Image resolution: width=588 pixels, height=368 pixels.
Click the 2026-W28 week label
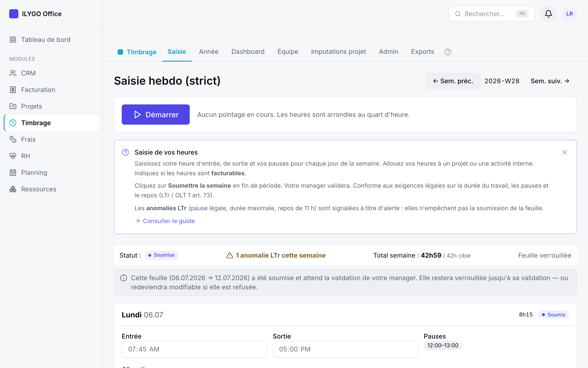(x=502, y=81)
